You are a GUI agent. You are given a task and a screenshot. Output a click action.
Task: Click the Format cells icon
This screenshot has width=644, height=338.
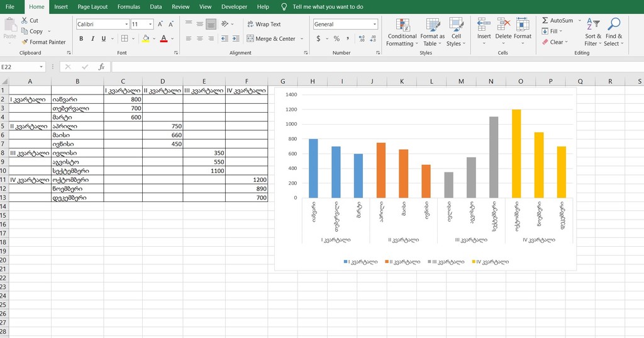pos(523,25)
